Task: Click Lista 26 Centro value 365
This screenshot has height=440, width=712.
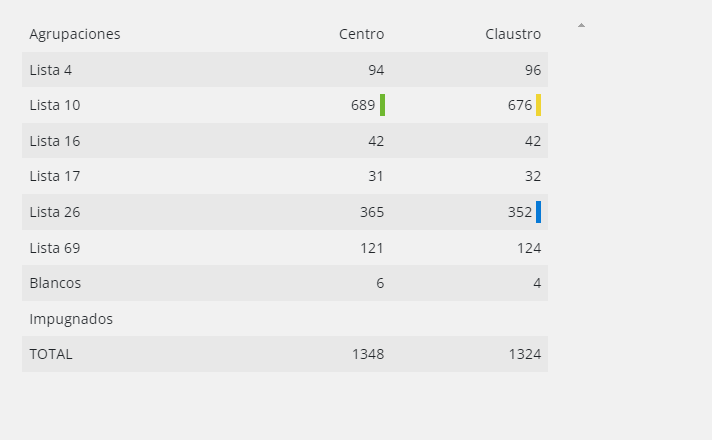Action: (x=372, y=212)
